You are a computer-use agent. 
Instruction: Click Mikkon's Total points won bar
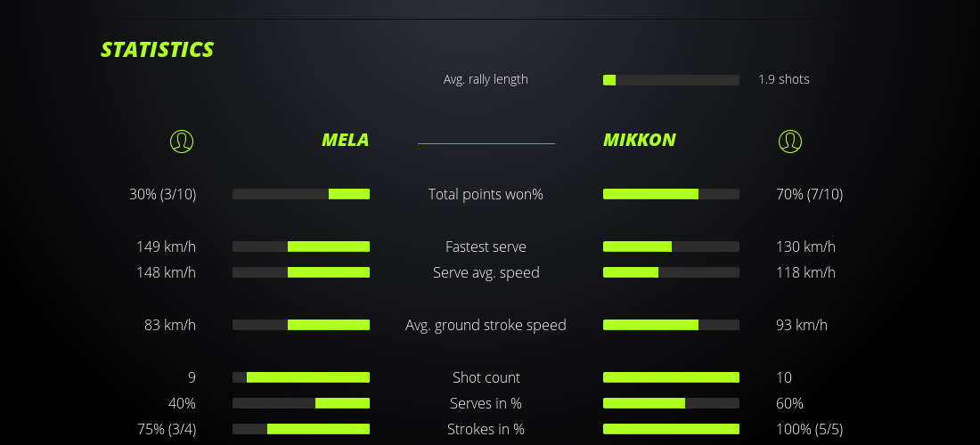(x=671, y=194)
